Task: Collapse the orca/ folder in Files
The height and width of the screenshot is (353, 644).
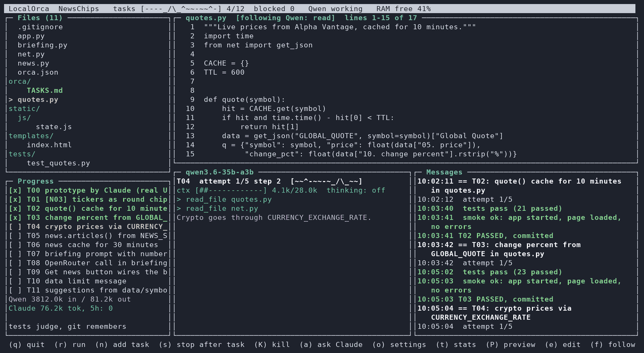Action: pos(20,81)
